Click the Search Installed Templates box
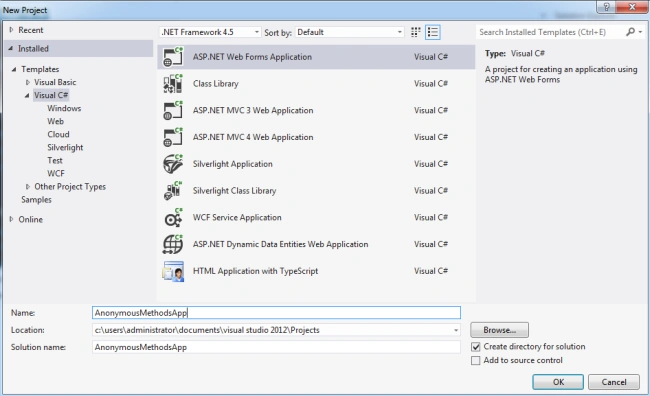The image size is (650, 396). (x=551, y=32)
